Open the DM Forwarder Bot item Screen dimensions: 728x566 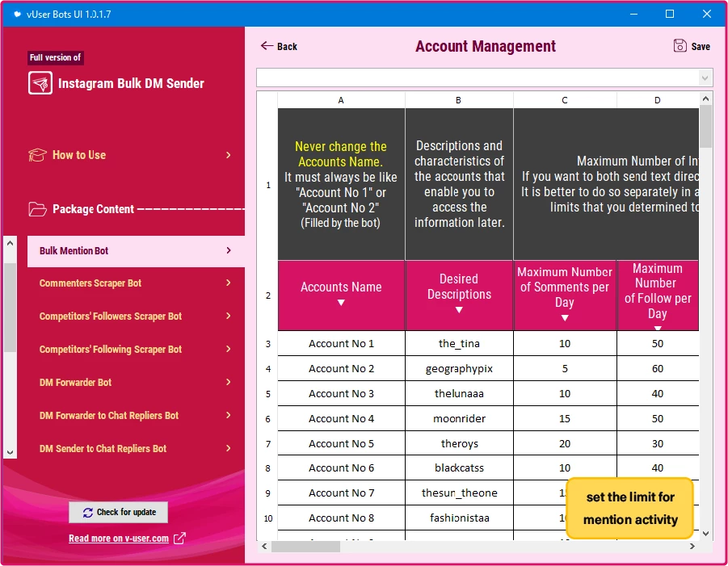point(136,383)
